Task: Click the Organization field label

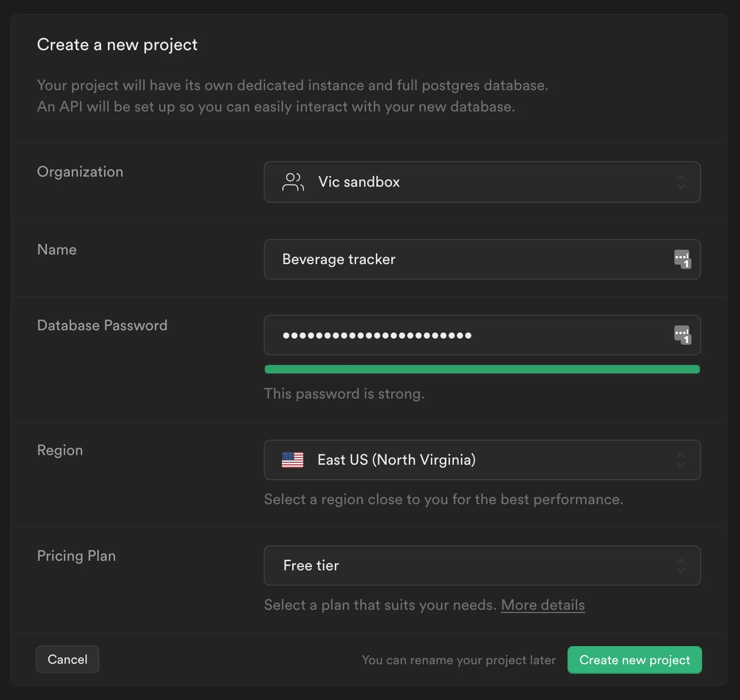Action: [x=80, y=172]
